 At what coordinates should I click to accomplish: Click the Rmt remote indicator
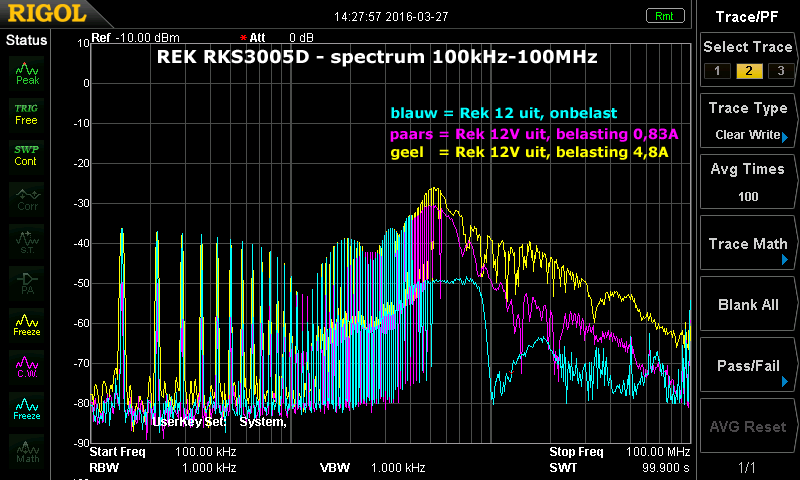(665, 16)
